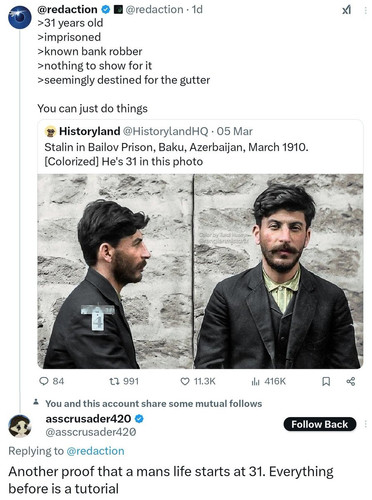Bookmark this post

326,381
